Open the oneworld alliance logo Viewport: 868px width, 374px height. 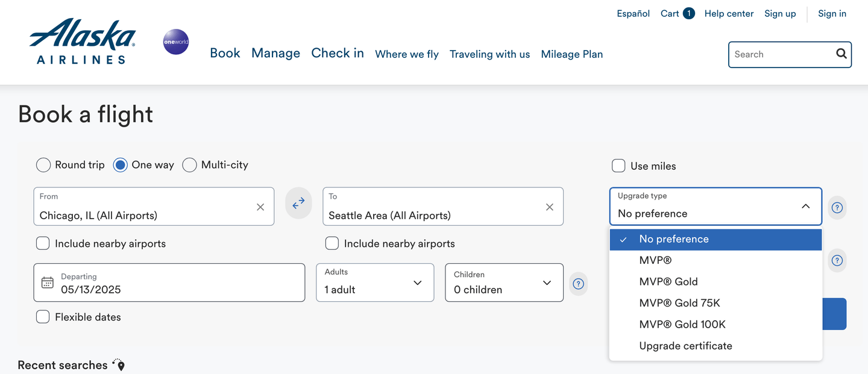(176, 42)
